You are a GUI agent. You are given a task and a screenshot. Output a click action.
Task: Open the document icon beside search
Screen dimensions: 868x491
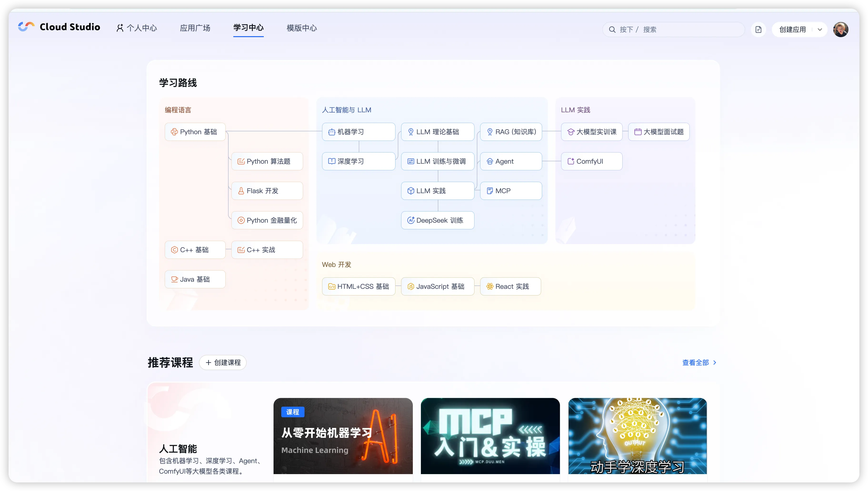[x=758, y=30]
